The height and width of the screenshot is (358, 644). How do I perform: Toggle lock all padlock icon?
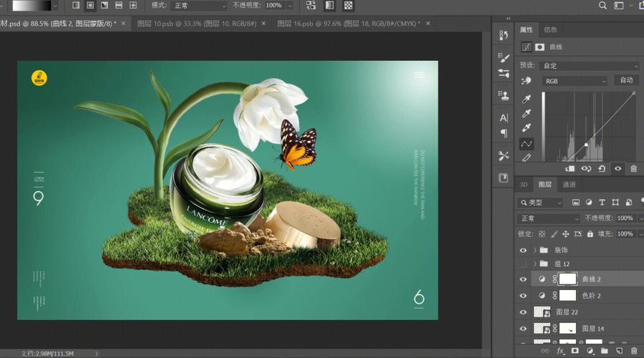[590, 234]
